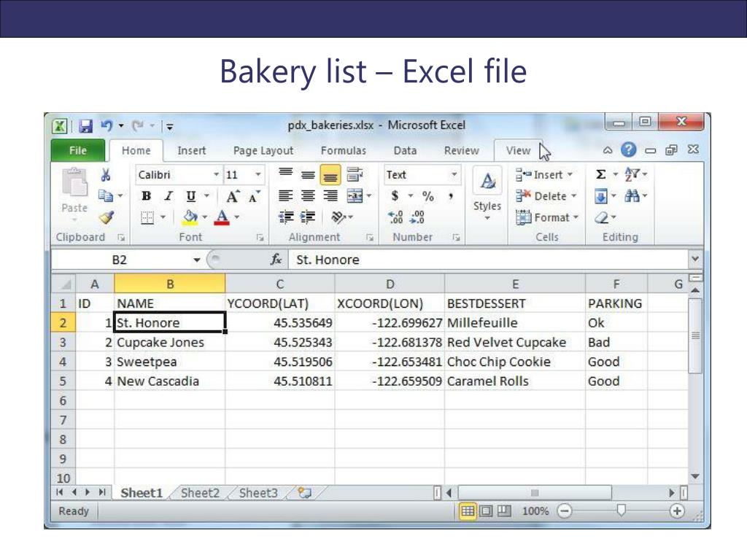The image size is (747, 560).
Task: Select the Format Painter brush
Action: click(107, 217)
